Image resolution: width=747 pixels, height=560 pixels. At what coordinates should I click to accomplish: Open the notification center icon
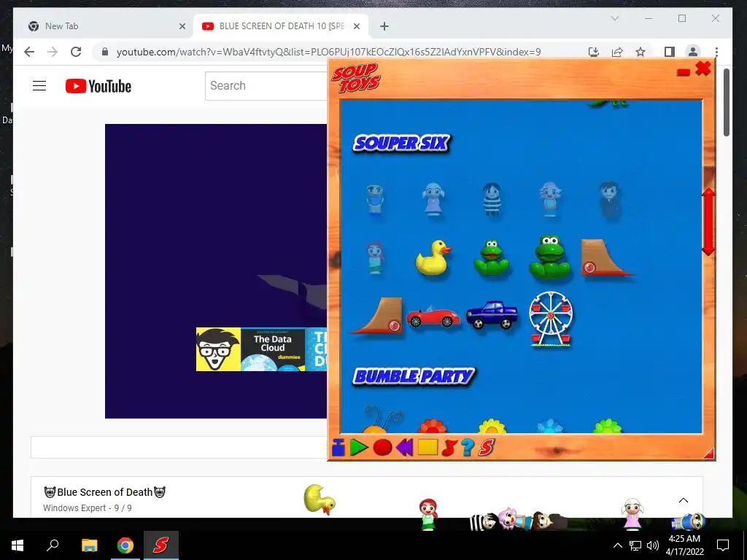723,545
